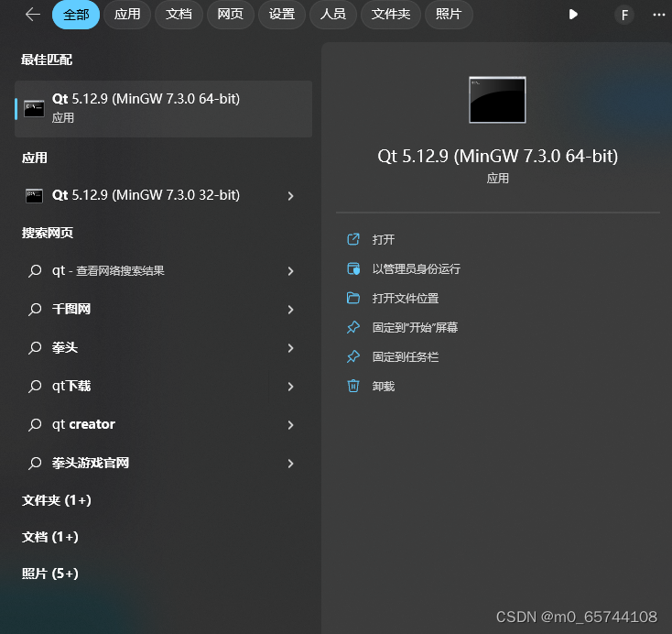Switch to the 文件夹 filter tab
Screen dimensions: 672x634
391,15
